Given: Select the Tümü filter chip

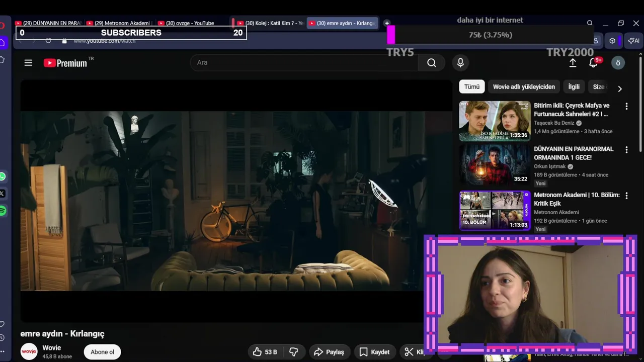Looking at the screenshot, I should [472, 86].
